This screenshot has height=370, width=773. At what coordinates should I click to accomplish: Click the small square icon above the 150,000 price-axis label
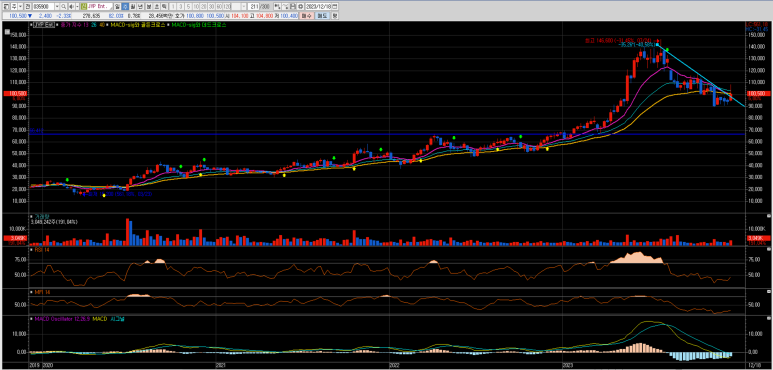(x=7, y=32)
